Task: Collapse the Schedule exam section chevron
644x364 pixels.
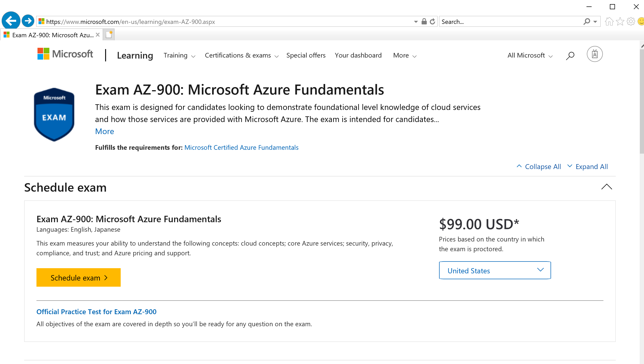Action: coord(607,187)
